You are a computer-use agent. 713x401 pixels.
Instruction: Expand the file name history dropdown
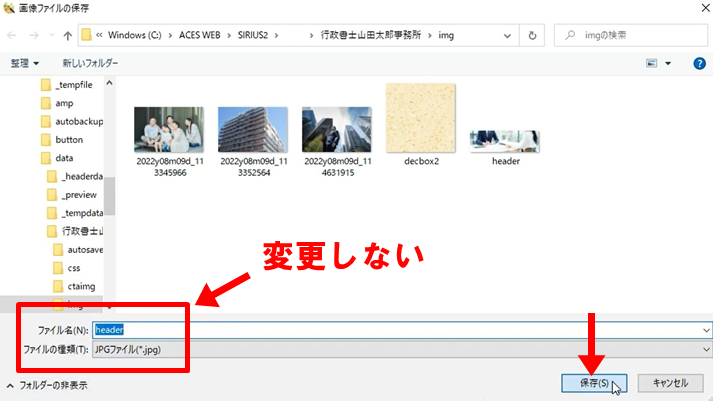(x=706, y=329)
